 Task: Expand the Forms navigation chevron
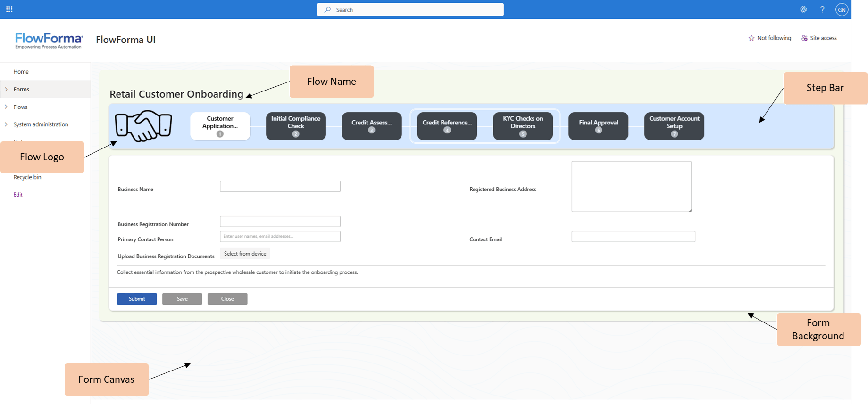pos(6,89)
